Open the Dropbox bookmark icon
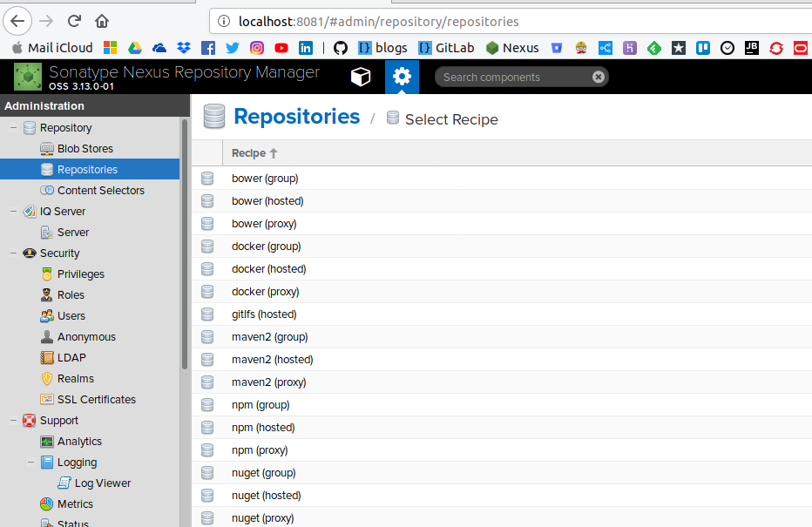812x527 pixels. (x=183, y=48)
